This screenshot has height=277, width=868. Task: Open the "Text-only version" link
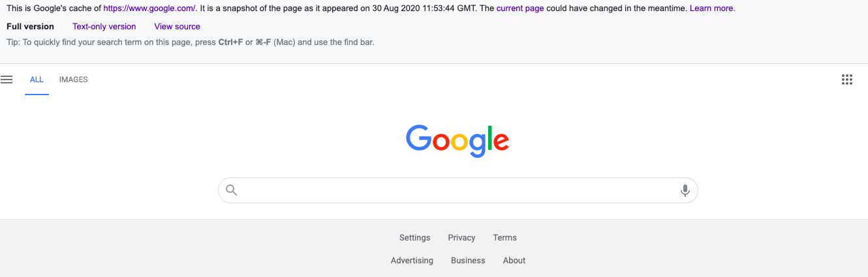tap(104, 27)
